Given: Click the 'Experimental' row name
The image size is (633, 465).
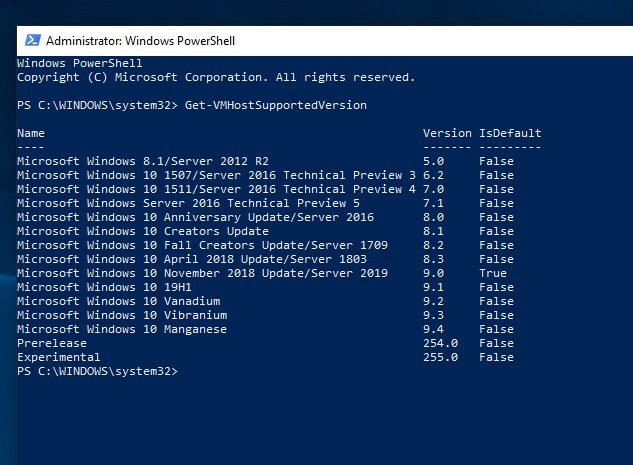Looking at the screenshot, I should point(59,357).
